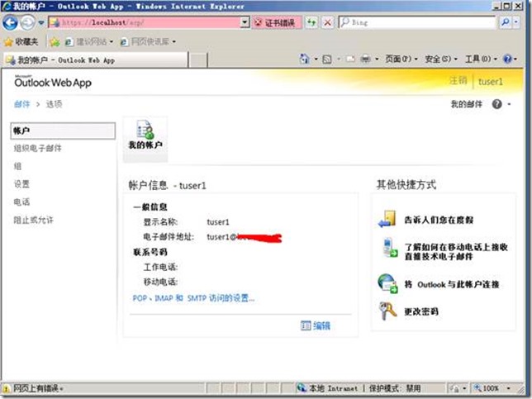Select 电话 in the left navigation
This screenshot has height=399, width=532.
click(21, 202)
